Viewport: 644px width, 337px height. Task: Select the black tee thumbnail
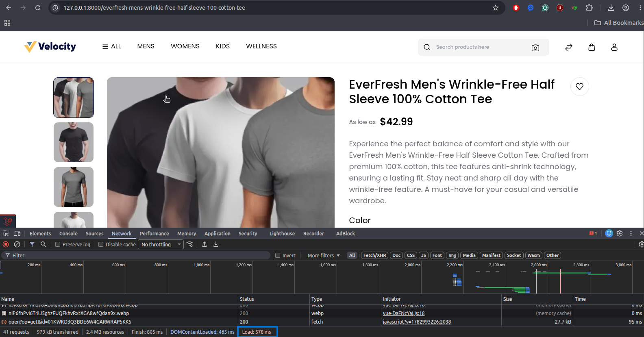click(74, 142)
